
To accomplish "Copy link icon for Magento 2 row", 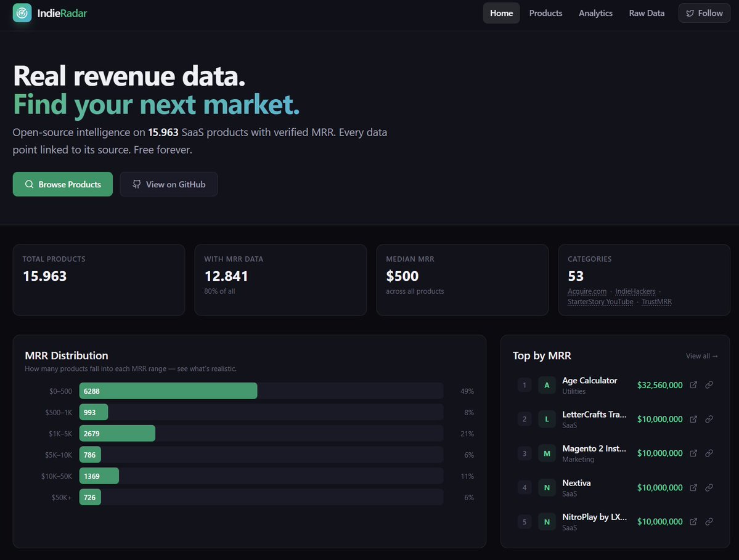I will 709,453.
